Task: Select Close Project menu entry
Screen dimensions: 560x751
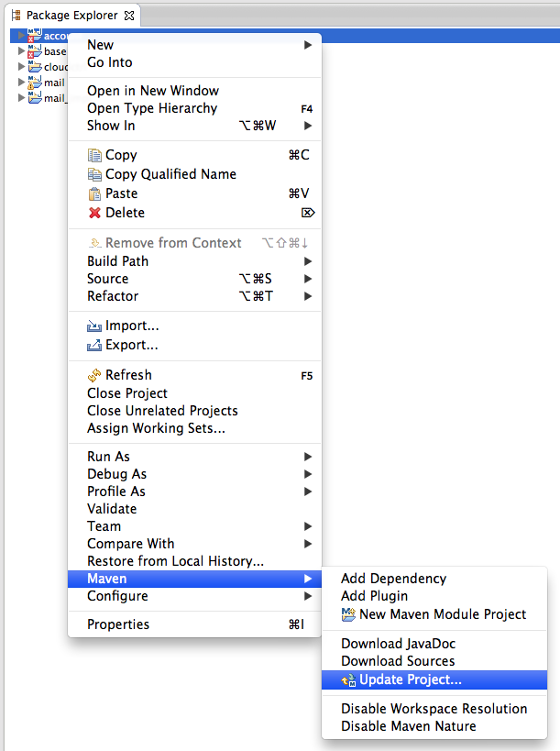Action: pyautogui.click(x=127, y=393)
